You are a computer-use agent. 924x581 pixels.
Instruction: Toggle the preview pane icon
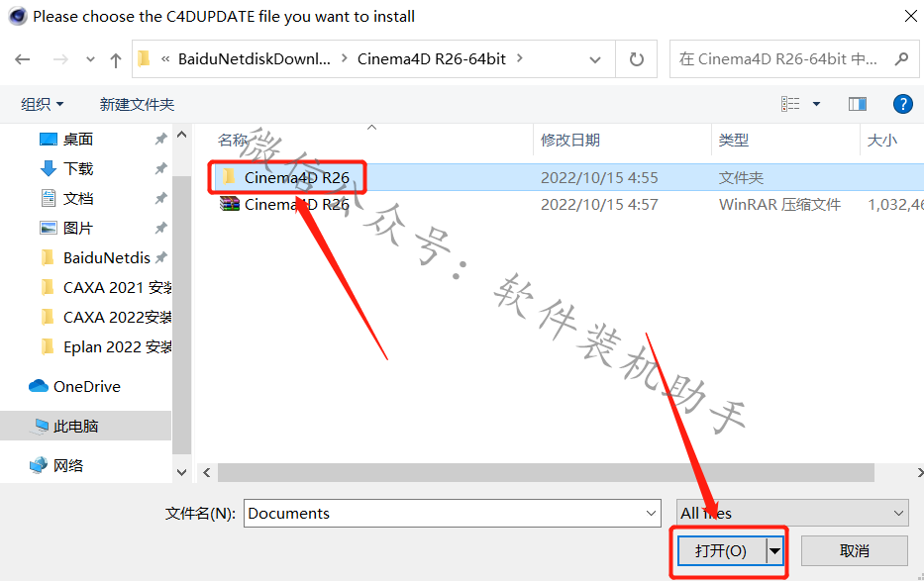pos(858,104)
